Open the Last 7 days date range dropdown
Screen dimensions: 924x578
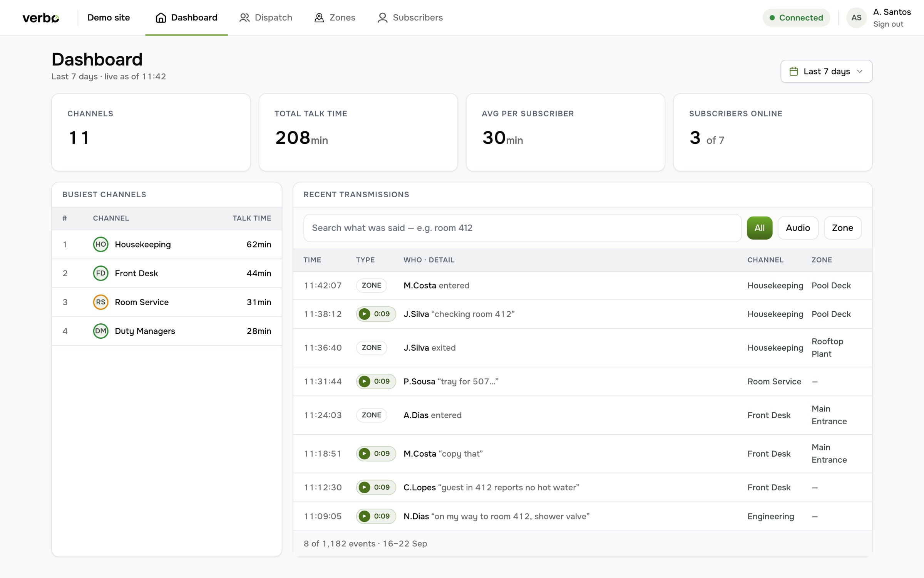click(826, 71)
